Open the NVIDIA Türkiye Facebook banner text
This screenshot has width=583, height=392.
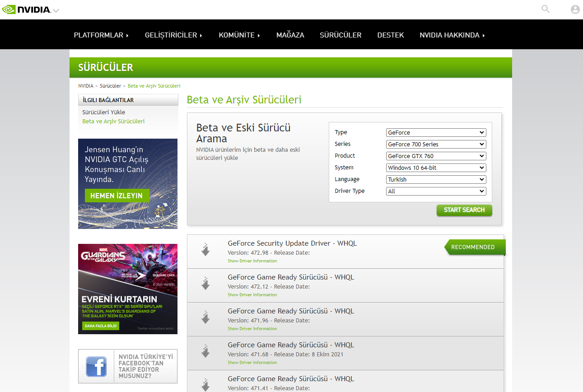pyautogui.click(x=146, y=366)
